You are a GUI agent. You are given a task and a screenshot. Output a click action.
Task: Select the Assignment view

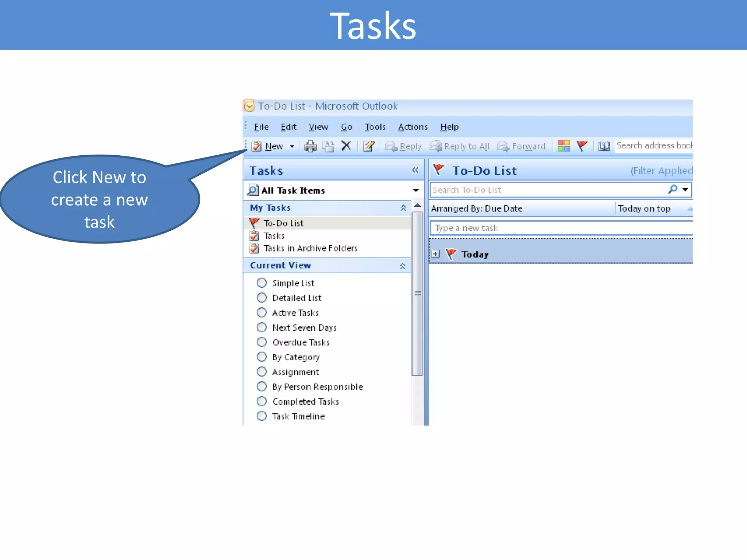tap(288, 372)
